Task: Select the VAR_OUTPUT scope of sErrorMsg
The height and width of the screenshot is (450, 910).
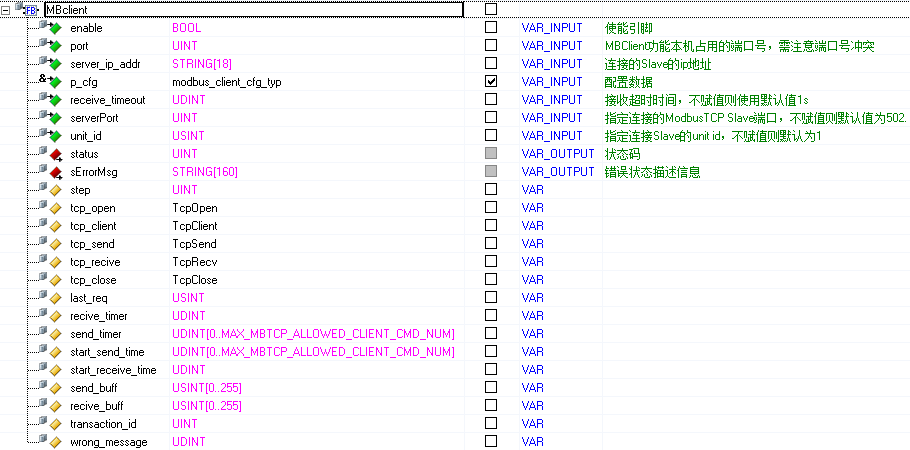Action: point(558,172)
